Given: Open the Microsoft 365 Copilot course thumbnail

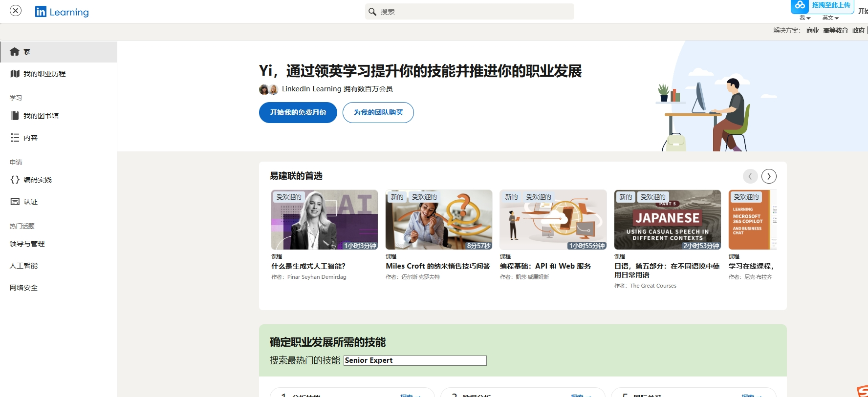Looking at the screenshot, I should (x=753, y=220).
